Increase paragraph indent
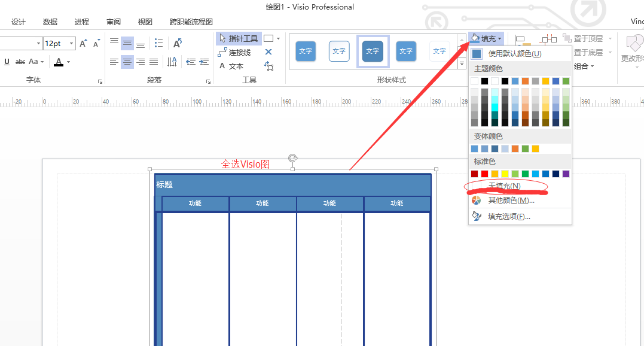644x346 pixels. (x=204, y=62)
